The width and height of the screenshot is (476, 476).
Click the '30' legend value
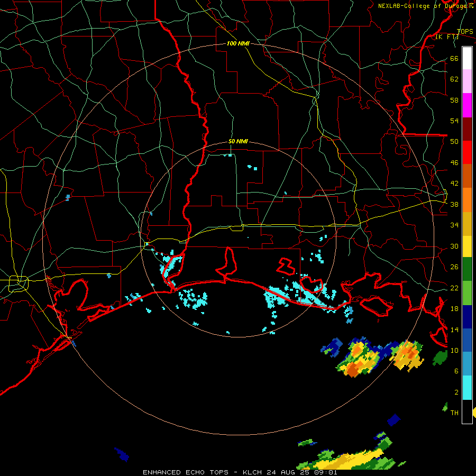coord(454,246)
